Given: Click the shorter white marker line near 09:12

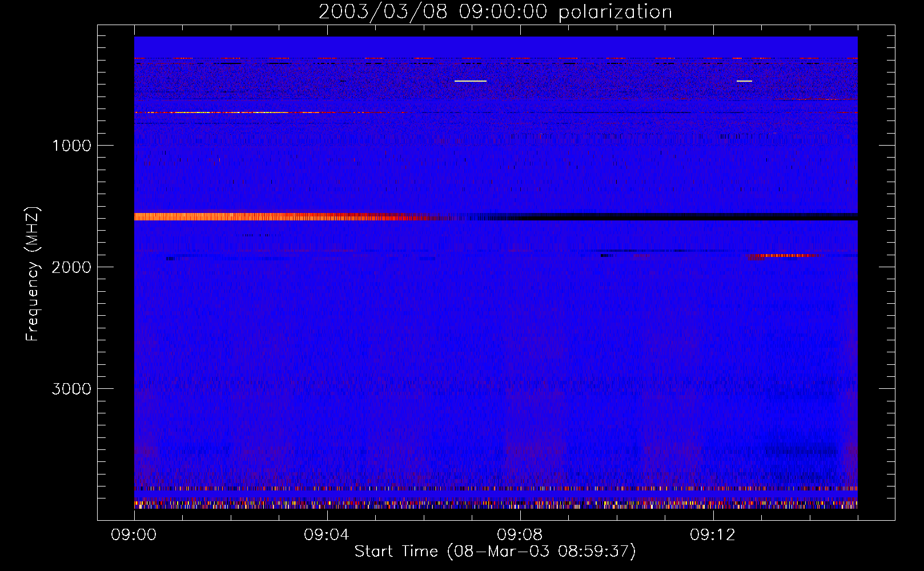Looking at the screenshot, I should coord(744,81).
